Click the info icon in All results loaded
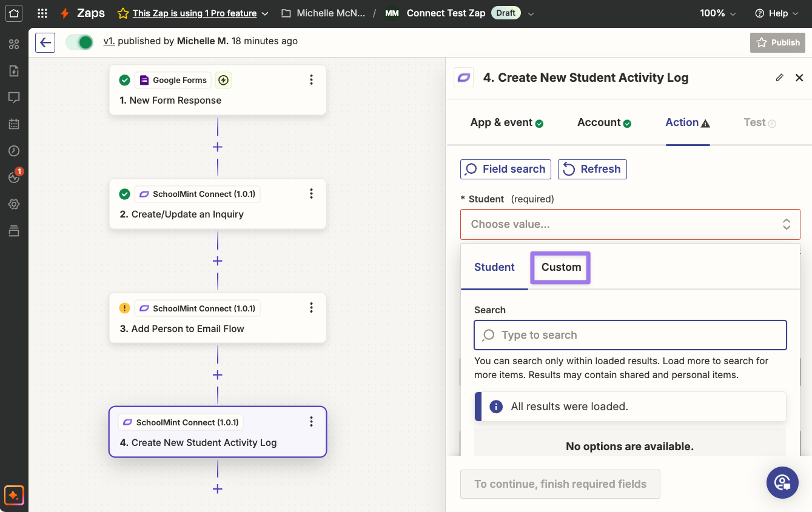Screen dimensions: 812x512 click(x=496, y=407)
